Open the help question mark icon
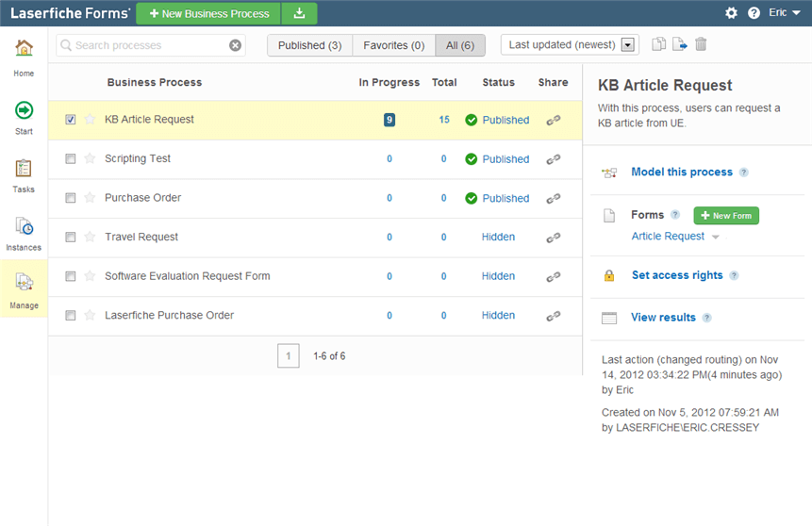The width and height of the screenshot is (812, 526). point(754,13)
